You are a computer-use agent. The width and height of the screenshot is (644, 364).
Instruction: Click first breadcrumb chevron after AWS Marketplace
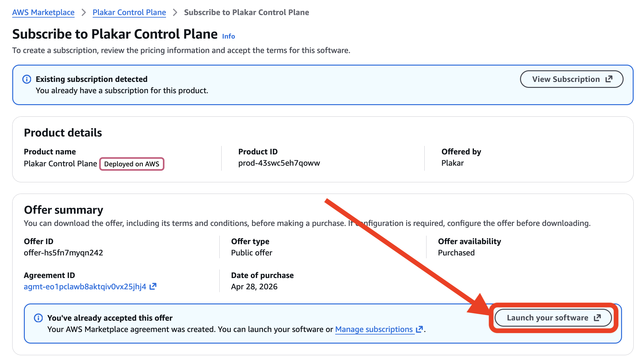83,12
